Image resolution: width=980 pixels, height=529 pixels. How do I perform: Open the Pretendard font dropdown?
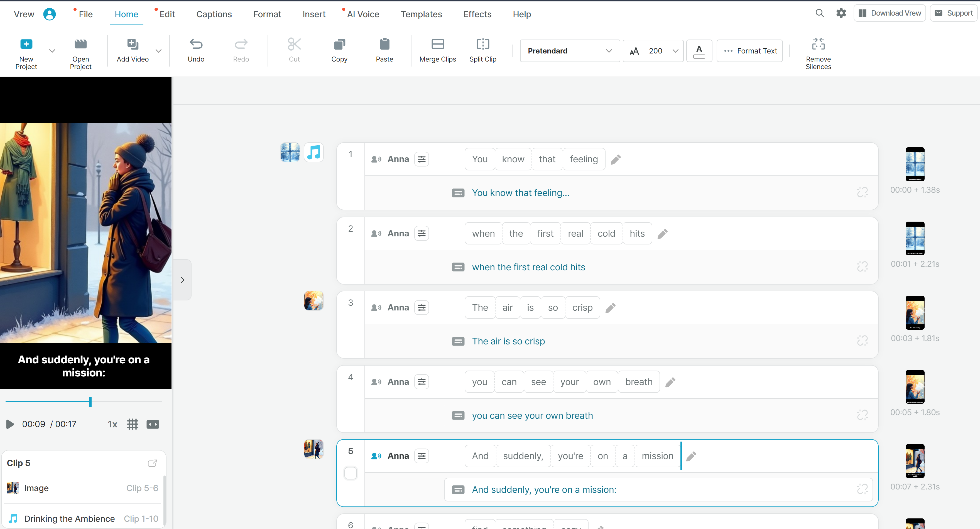[570, 51]
